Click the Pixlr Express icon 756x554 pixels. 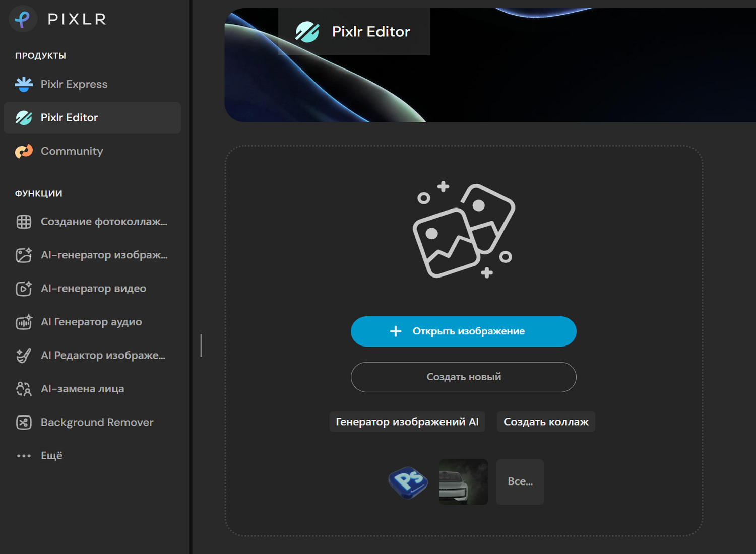[x=24, y=84]
